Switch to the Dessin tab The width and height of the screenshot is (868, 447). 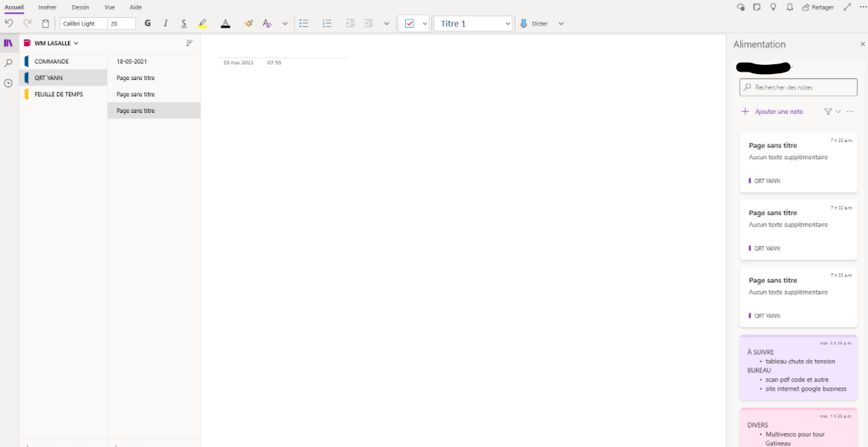80,7
